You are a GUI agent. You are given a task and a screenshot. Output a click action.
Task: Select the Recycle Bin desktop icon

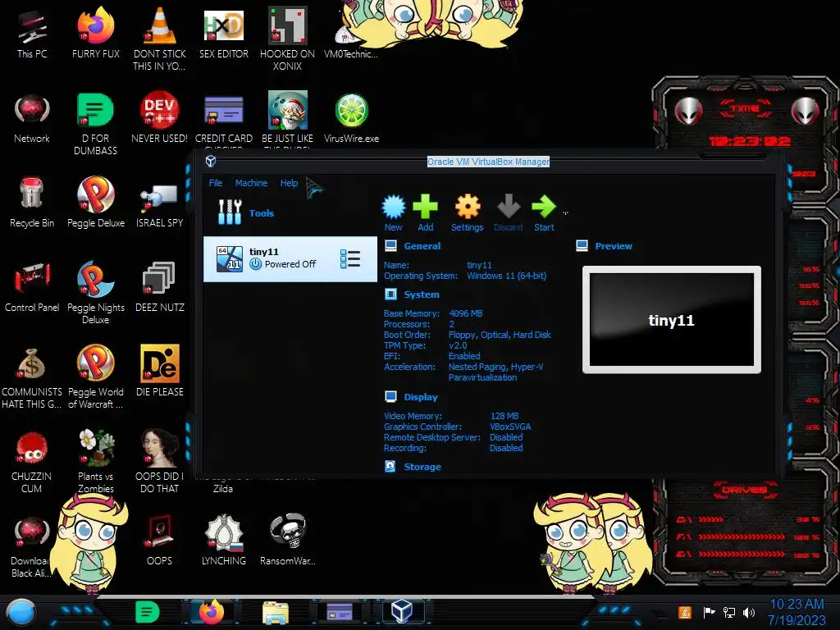point(32,203)
